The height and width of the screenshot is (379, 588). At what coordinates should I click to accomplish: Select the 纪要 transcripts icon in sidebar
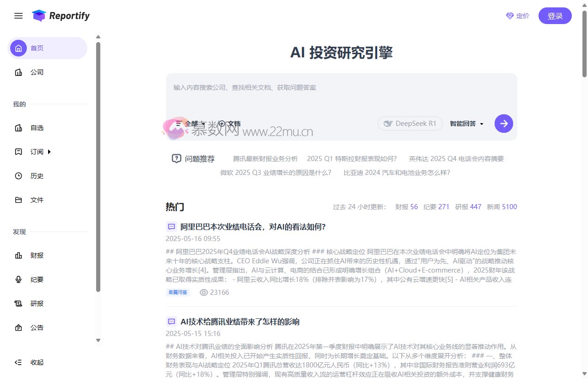click(x=18, y=280)
